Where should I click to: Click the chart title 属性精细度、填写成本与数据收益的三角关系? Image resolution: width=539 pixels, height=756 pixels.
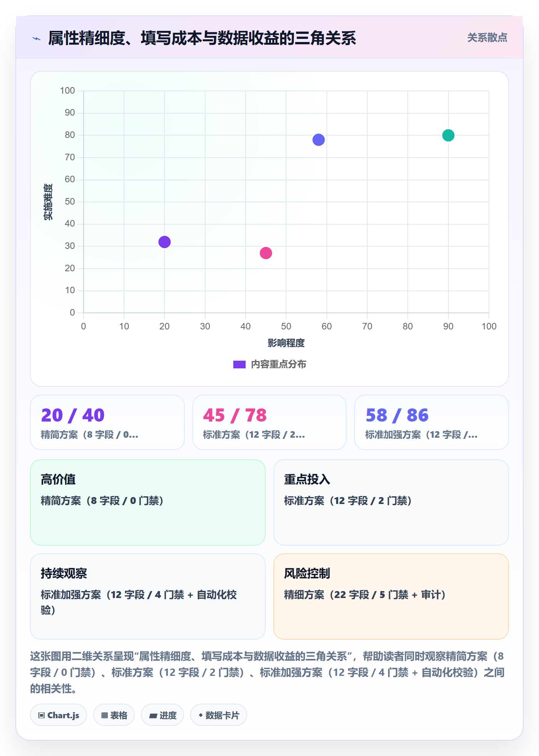pyautogui.click(x=202, y=38)
